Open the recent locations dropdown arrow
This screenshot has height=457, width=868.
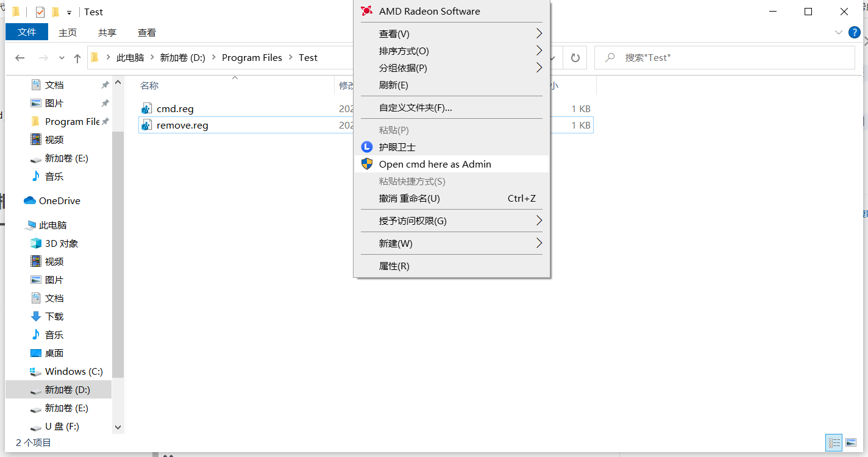pyautogui.click(x=62, y=58)
